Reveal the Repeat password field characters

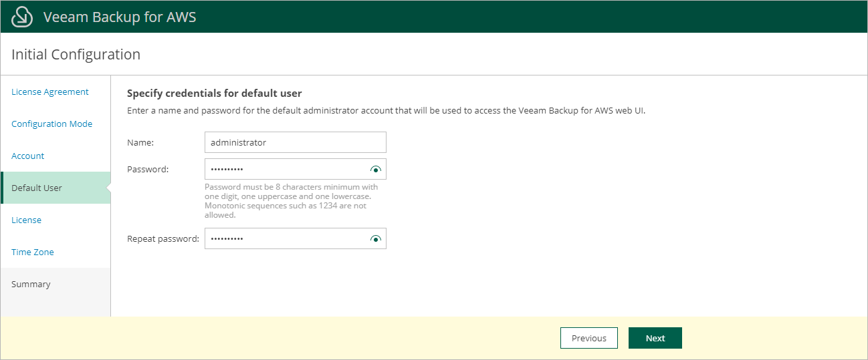[375, 239]
